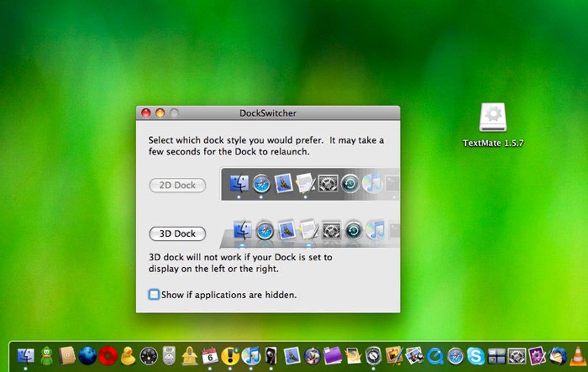Click the 2D Dock button
588x372 pixels.
178,185
